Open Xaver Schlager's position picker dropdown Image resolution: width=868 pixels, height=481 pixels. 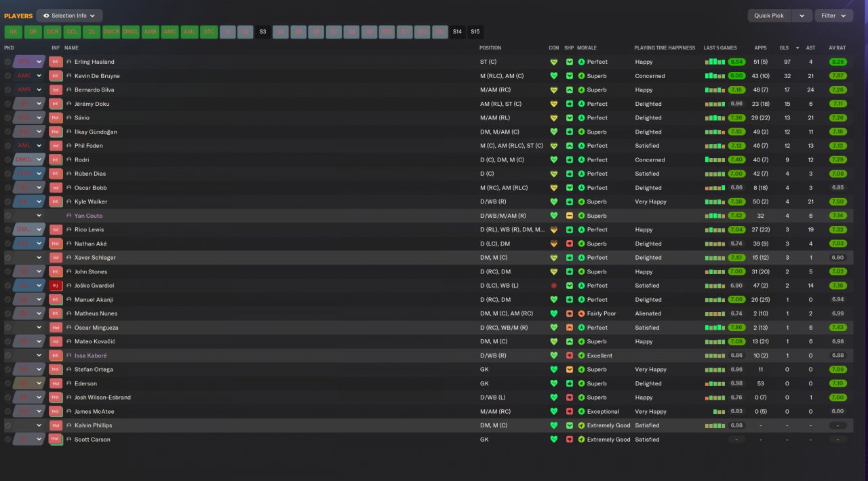coord(29,258)
